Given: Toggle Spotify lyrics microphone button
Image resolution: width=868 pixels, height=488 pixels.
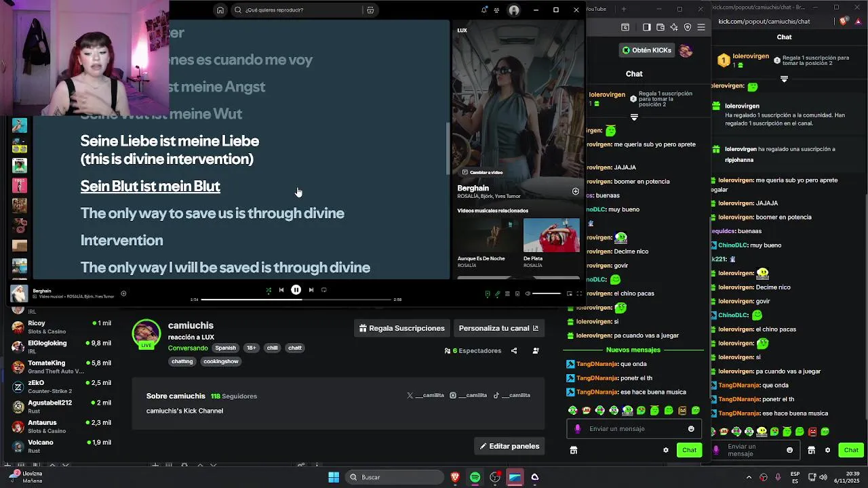Looking at the screenshot, I should point(498,293).
